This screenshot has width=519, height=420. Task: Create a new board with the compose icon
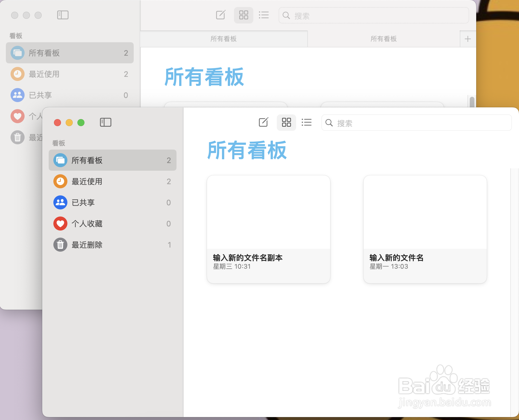(x=263, y=122)
